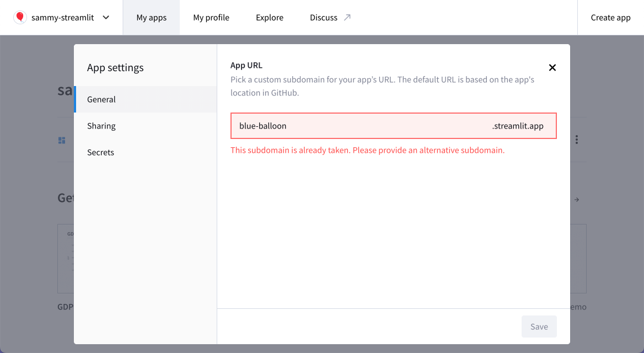Click the Streamlit balloon logo
The width and height of the screenshot is (644, 353).
pos(20,17)
